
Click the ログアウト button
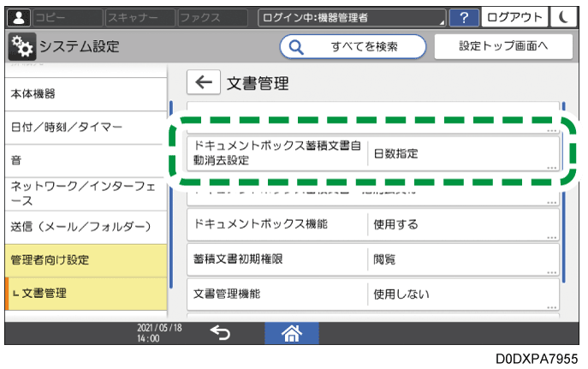(514, 17)
